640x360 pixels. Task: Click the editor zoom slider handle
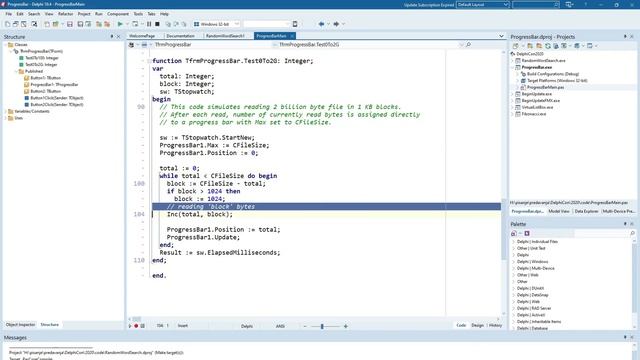[x=322, y=326]
